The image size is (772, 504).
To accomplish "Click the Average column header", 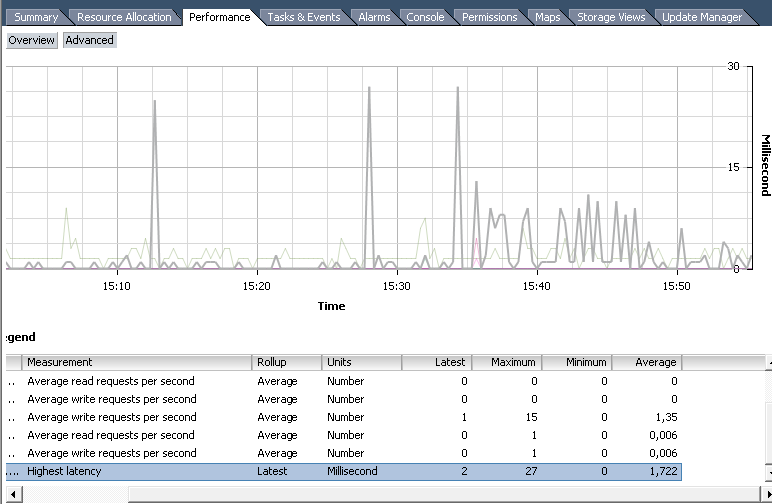I will coord(646,362).
